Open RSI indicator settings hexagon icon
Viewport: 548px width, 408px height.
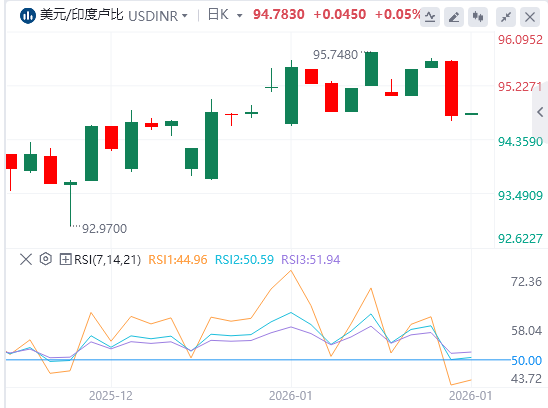[46, 259]
